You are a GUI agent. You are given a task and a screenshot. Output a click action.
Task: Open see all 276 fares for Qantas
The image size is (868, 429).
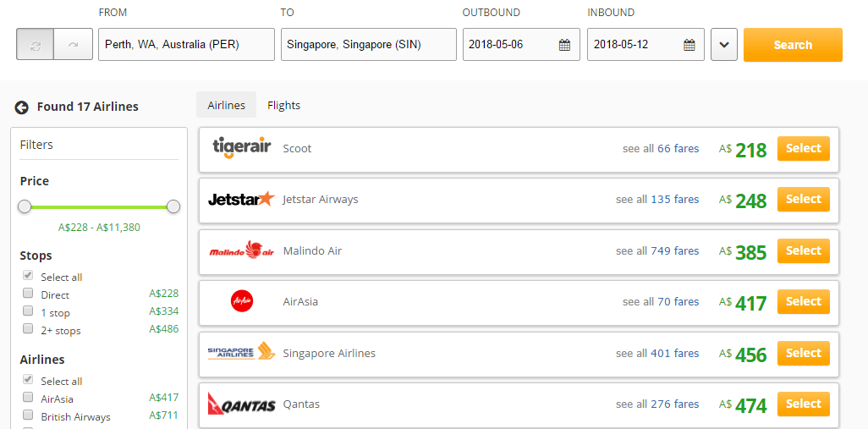click(657, 404)
